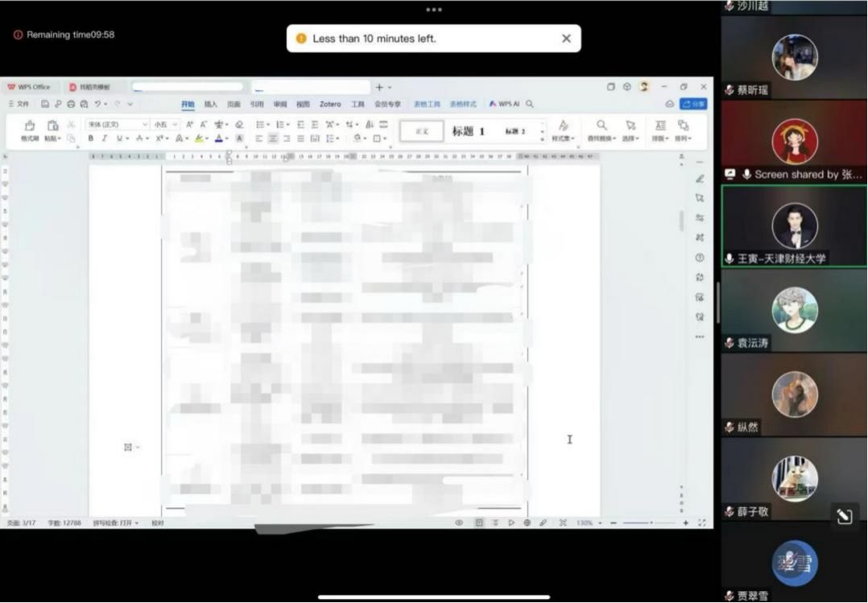Click the center align paragraph icon
Viewport: 868px width, 603px height.
pos(273,138)
